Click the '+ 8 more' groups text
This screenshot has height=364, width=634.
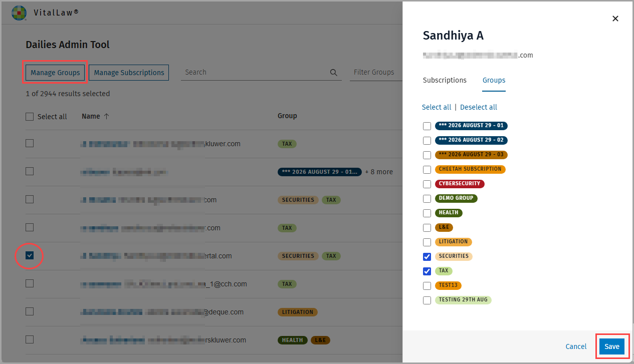(379, 172)
